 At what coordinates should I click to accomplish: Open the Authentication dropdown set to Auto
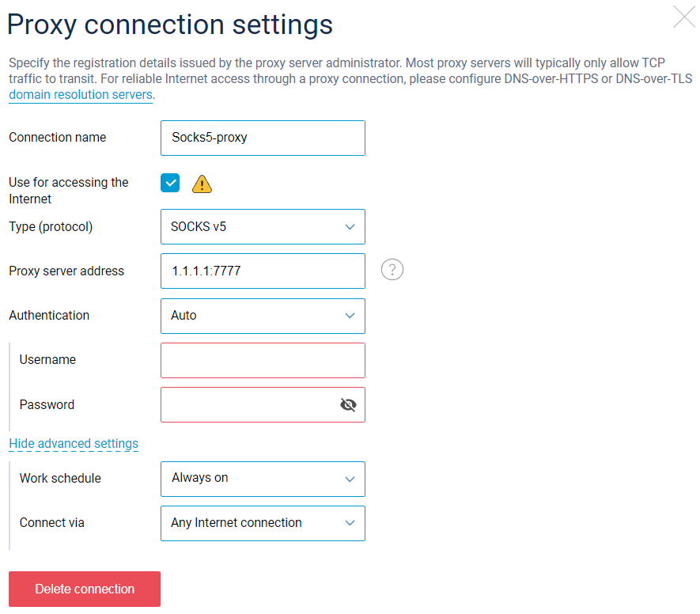[263, 316]
